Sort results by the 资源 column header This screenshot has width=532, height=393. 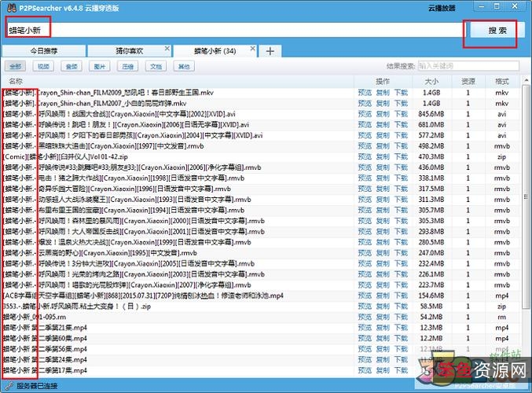[x=468, y=82]
